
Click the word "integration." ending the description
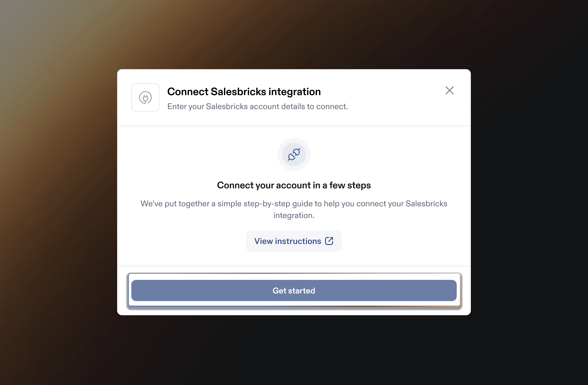[294, 216]
